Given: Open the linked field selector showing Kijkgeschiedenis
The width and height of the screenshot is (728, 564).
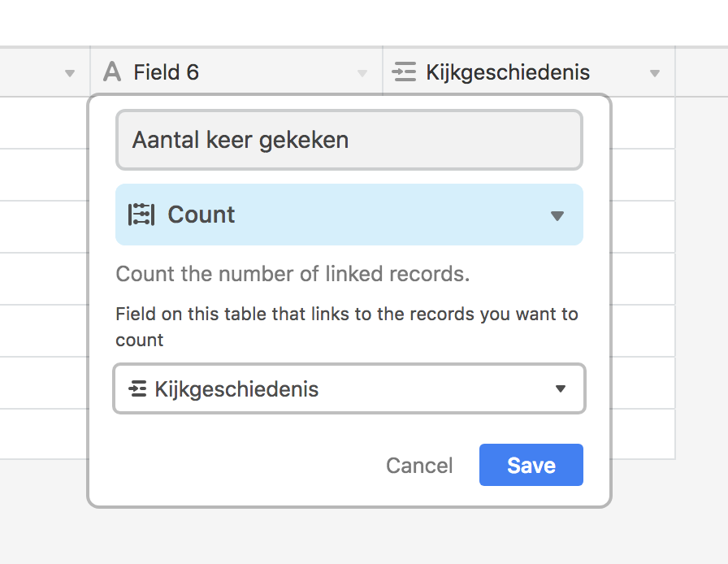Looking at the screenshot, I should pos(349,388).
